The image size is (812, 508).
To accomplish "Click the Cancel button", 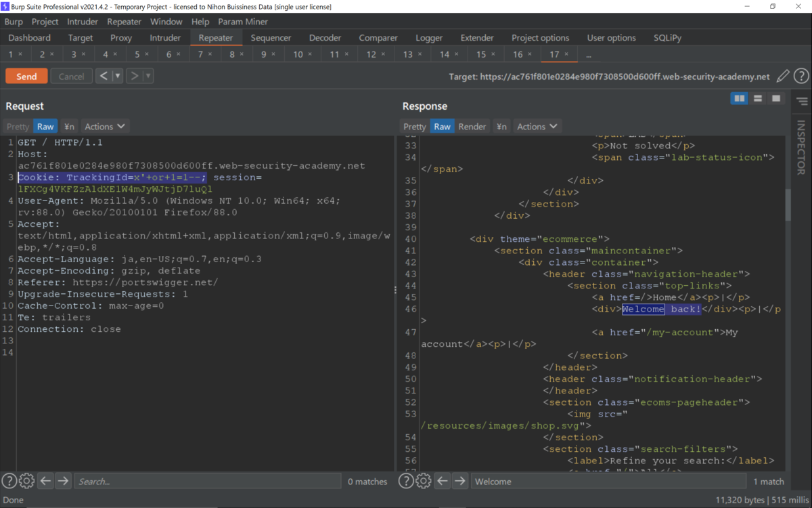I will click(x=71, y=77).
